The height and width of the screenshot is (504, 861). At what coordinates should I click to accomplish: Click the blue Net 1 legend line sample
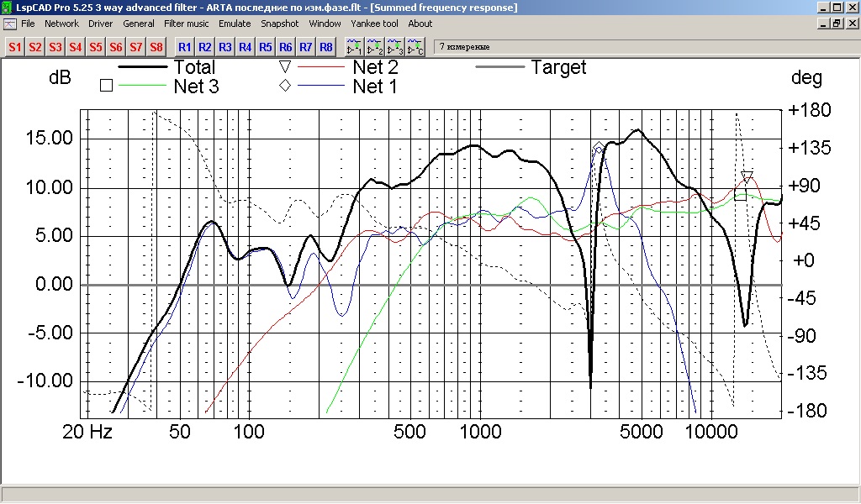320,86
